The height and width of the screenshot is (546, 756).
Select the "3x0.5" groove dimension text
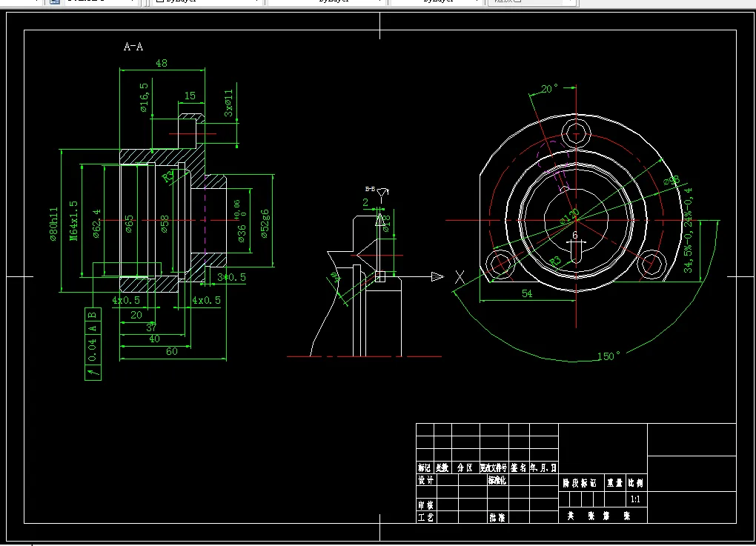(x=231, y=277)
